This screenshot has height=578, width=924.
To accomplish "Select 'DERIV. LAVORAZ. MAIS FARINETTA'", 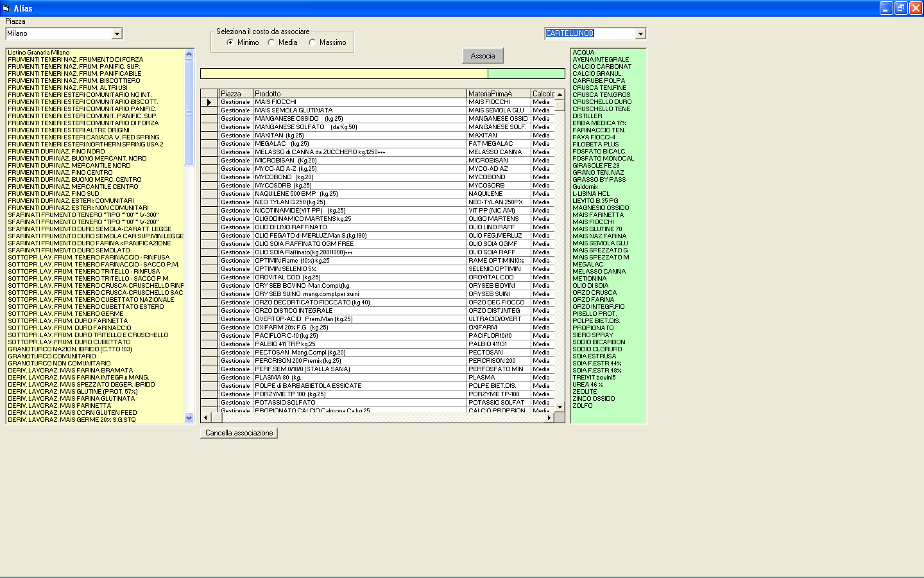I will 60,406.
